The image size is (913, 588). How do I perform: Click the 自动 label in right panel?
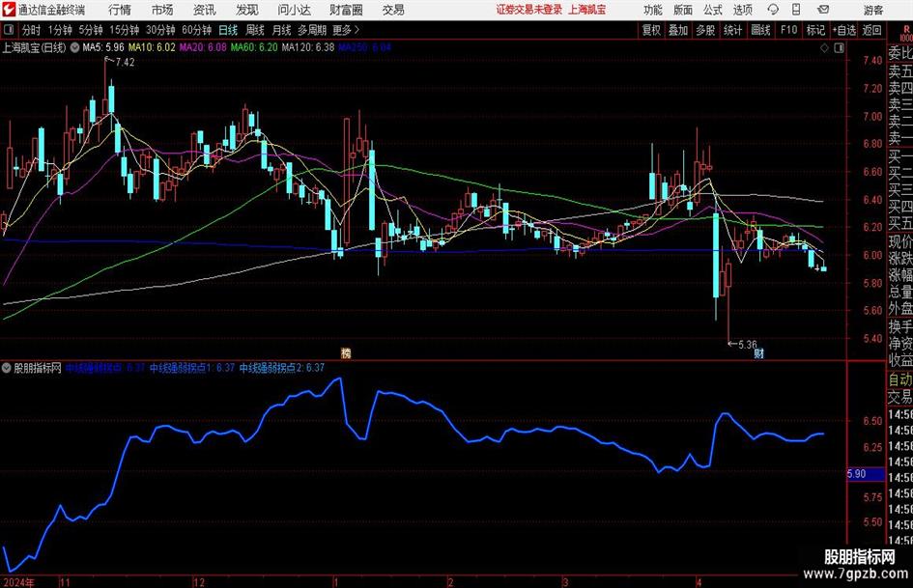[900, 379]
